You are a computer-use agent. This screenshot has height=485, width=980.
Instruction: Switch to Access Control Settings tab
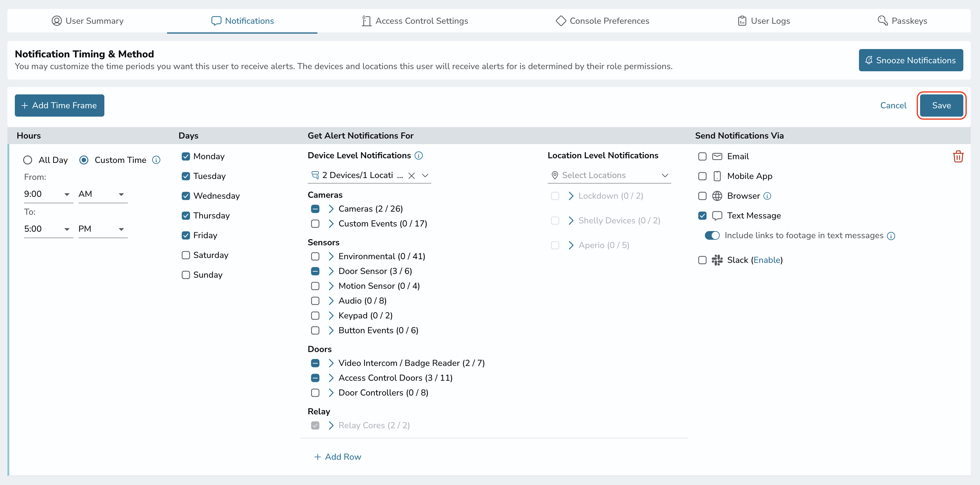(415, 21)
